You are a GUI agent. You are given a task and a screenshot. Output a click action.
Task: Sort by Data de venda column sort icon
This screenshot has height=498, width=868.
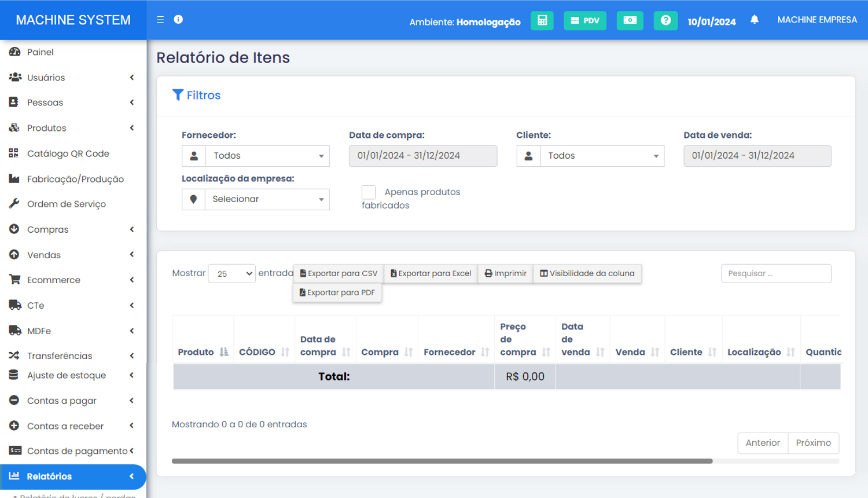600,352
